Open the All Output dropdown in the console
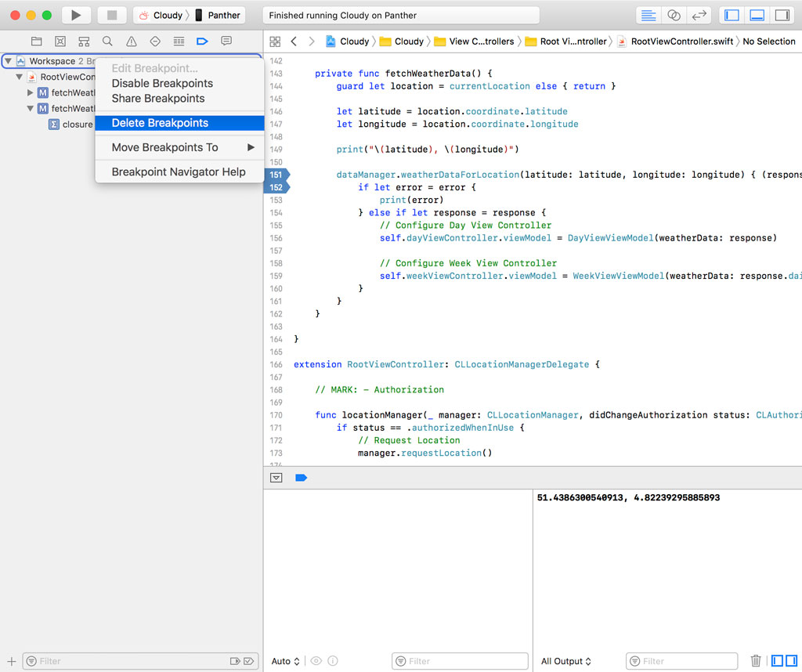Screen dimensions: 802x672 (565, 660)
